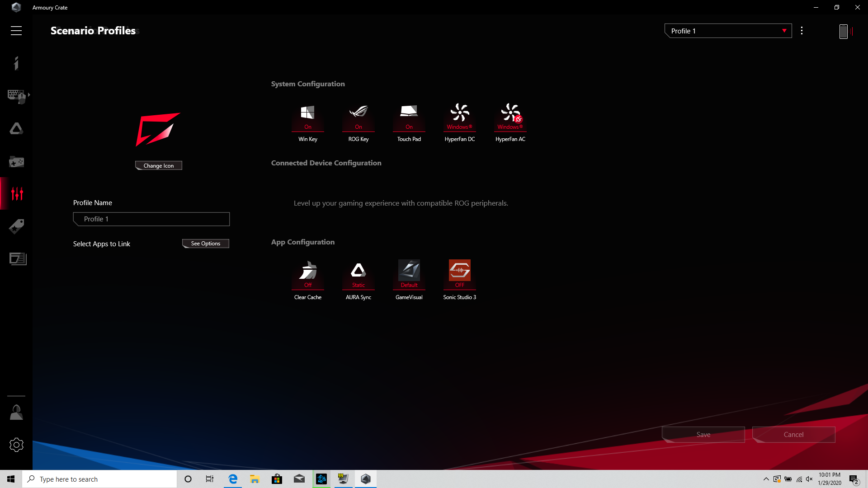
Task: Click the red profile icon thumbnail
Action: [158, 129]
